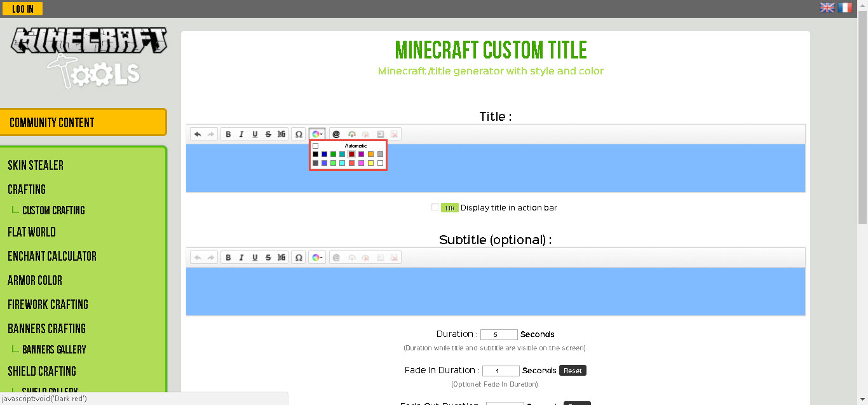Image resolution: width=868 pixels, height=405 pixels.
Task: Pick the white color swatch
Action: [x=380, y=163]
